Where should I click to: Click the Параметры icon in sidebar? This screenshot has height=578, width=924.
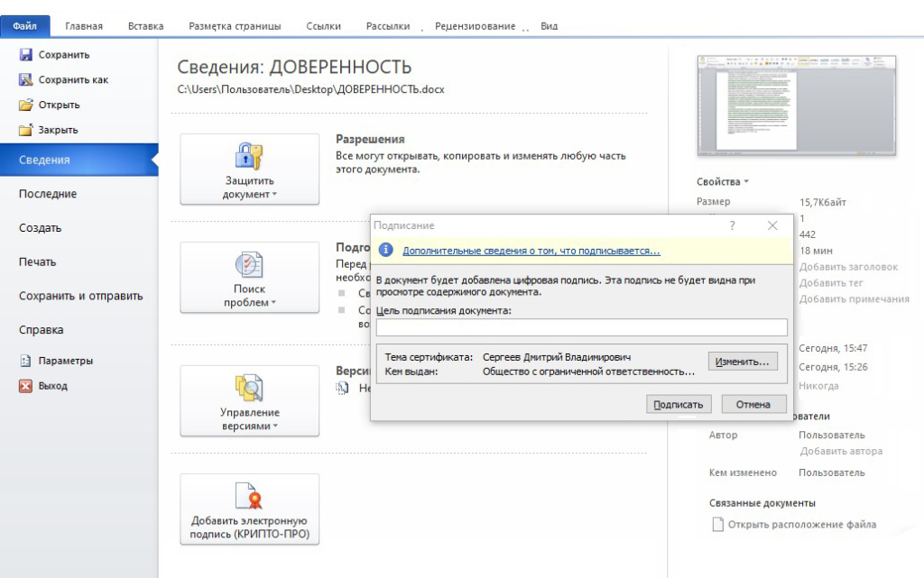(26, 361)
